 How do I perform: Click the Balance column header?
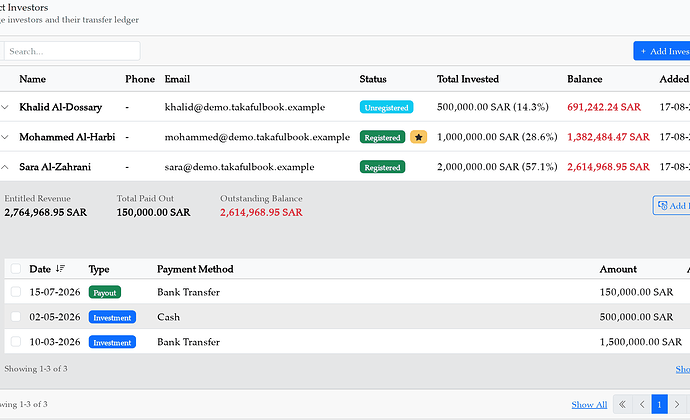pyautogui.click(x=584, y=79)
